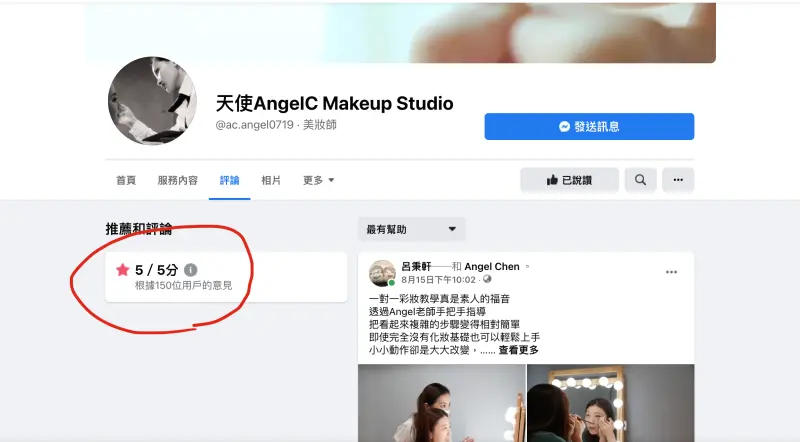Open the page more-options ellipsis button

tap(678, 180)
